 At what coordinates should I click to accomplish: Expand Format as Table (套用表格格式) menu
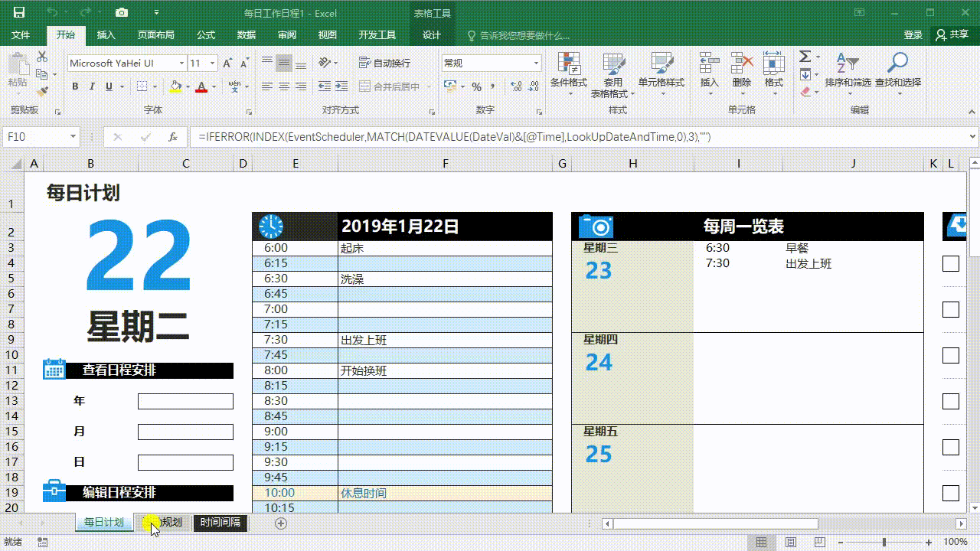(x=613, y=76)
